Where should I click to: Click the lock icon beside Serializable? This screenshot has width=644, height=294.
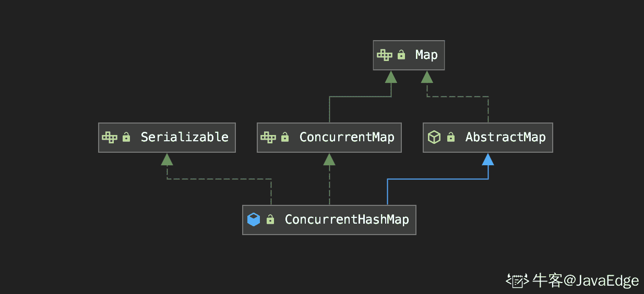pyautogui.click(x=126, y=138)
